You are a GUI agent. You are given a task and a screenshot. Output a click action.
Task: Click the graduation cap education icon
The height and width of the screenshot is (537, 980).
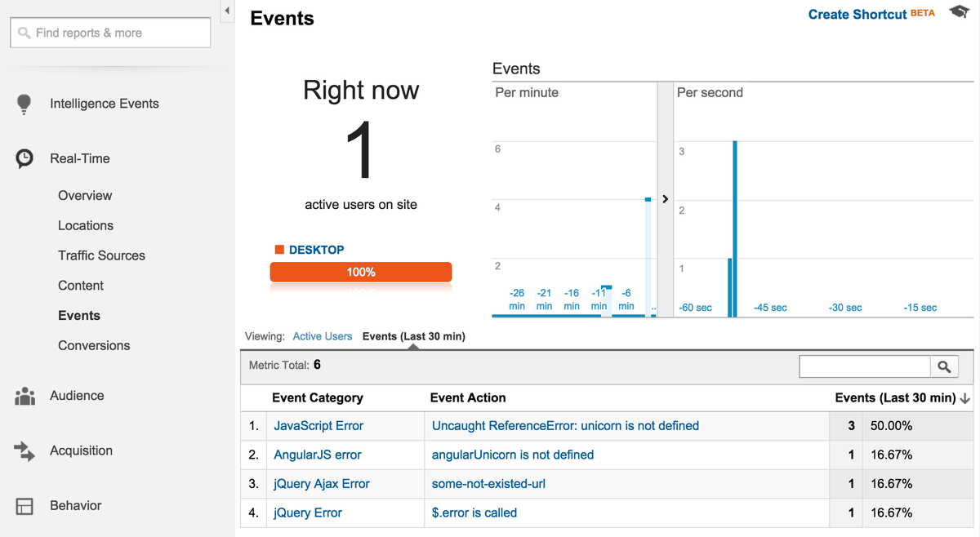[x=958, y=11]
